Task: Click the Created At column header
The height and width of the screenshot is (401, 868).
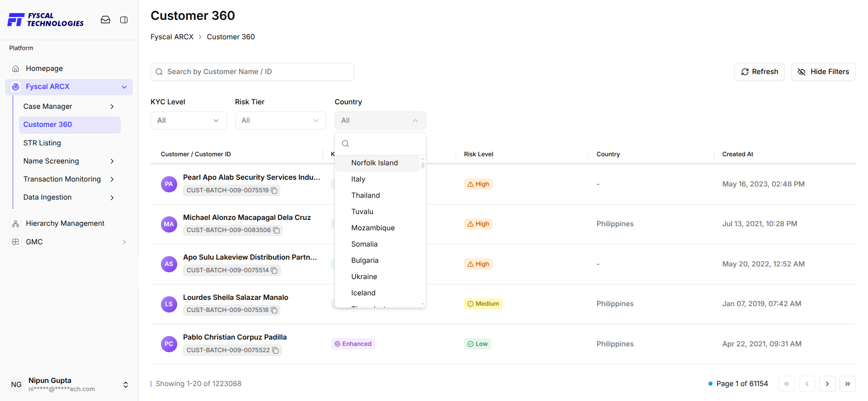Action: 738,154
